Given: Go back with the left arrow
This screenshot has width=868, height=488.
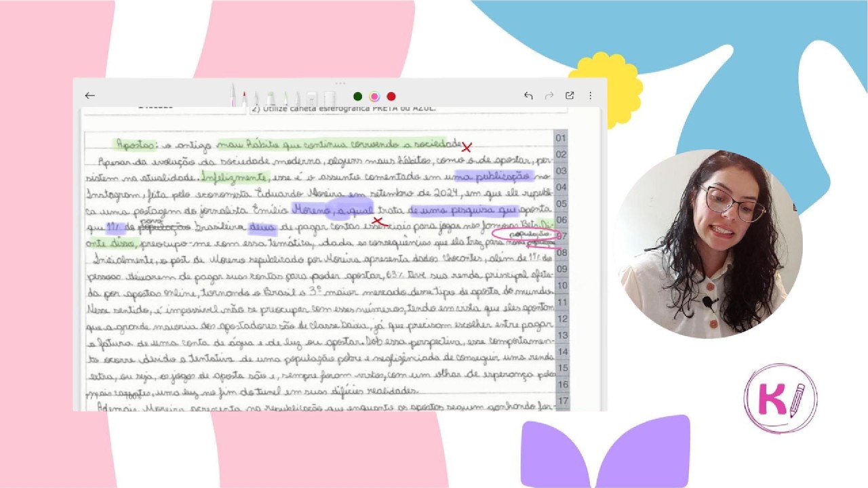Looking at the screenshot, I should pyautogui.click(x=90, y=96).
